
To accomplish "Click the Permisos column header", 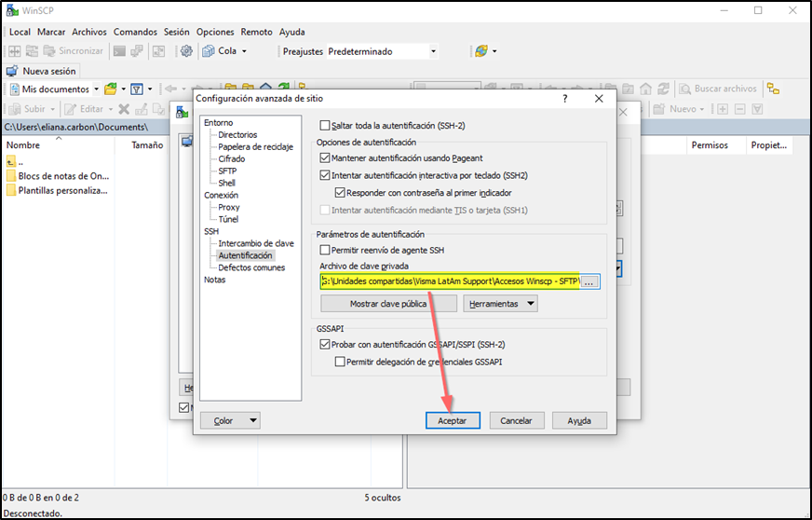I will pyautogui.click(x=717, y=145).
